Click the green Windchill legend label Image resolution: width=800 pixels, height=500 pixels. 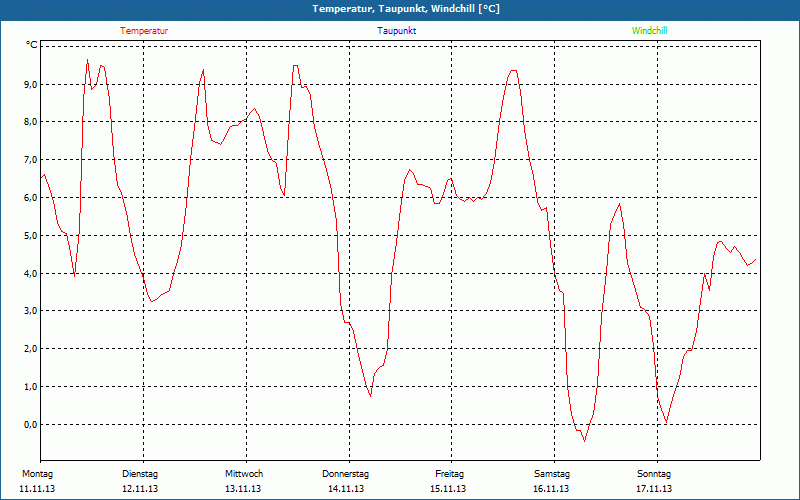coord(649,31)
